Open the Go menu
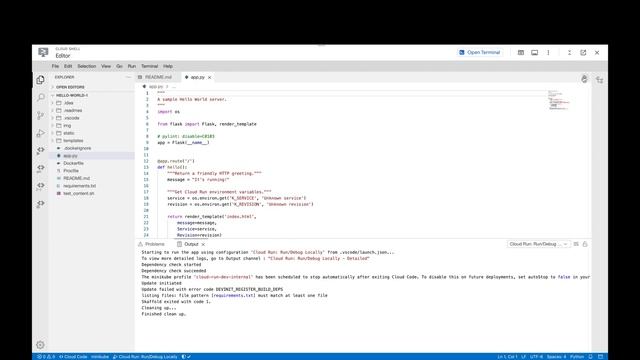The height and width of the screenshot is (360, 640). pyautogui.click(x=119, y=66)
